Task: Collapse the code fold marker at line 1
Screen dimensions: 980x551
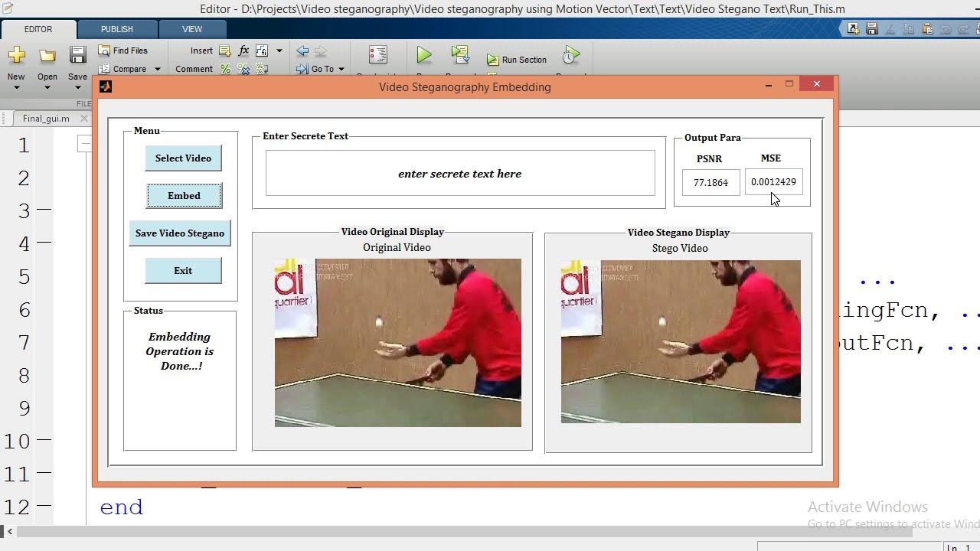Action: (84, 144)
